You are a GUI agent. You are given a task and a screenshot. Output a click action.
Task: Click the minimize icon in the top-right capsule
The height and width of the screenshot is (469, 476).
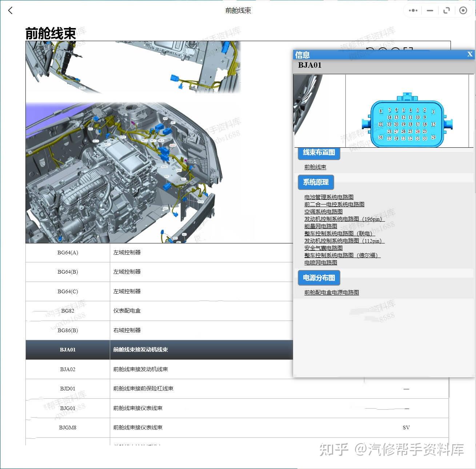(429, 11)
